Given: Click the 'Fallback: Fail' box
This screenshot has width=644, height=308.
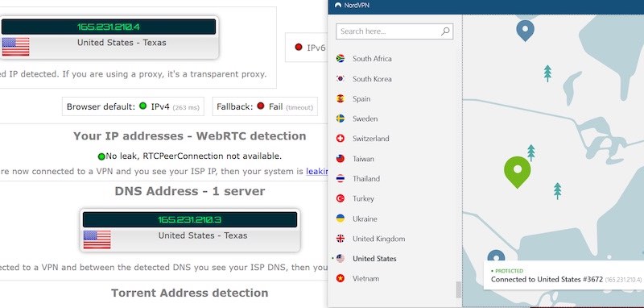Looking at the screenshot, I should pyautogui.click(x=265, y=106).
